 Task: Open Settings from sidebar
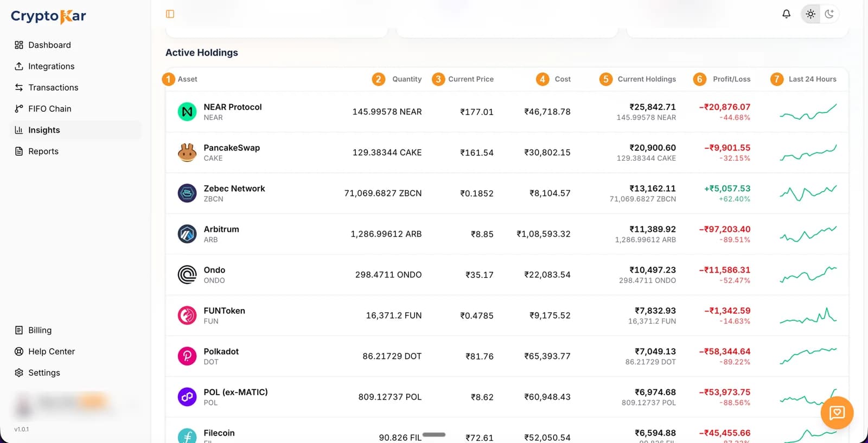[75, 372]
